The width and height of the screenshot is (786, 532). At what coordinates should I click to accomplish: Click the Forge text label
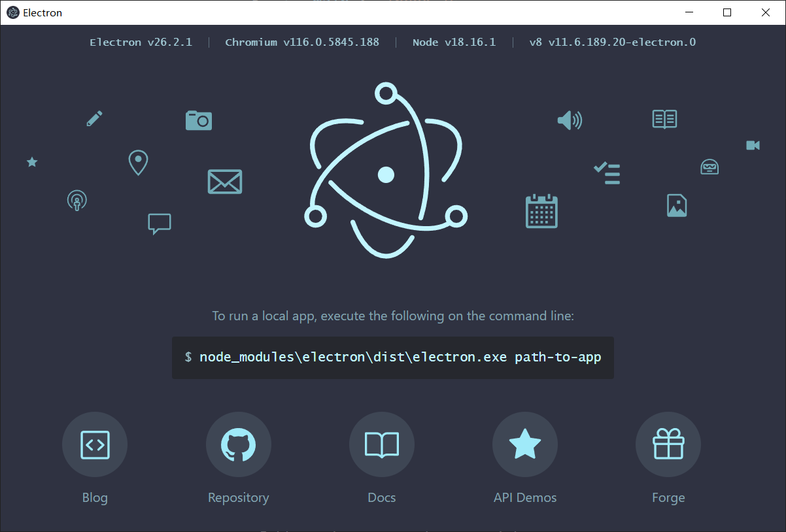[668, 497]
